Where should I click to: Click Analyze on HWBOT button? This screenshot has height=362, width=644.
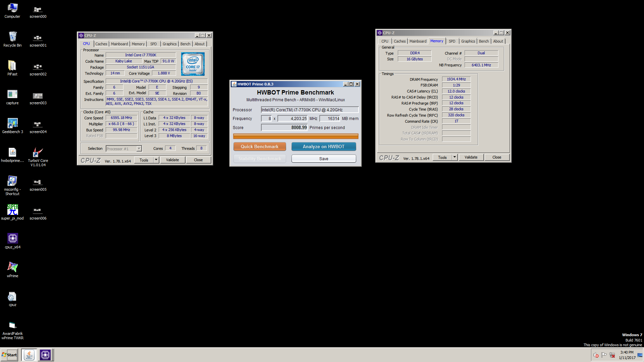pyautogui.click(x=324, y=146)
